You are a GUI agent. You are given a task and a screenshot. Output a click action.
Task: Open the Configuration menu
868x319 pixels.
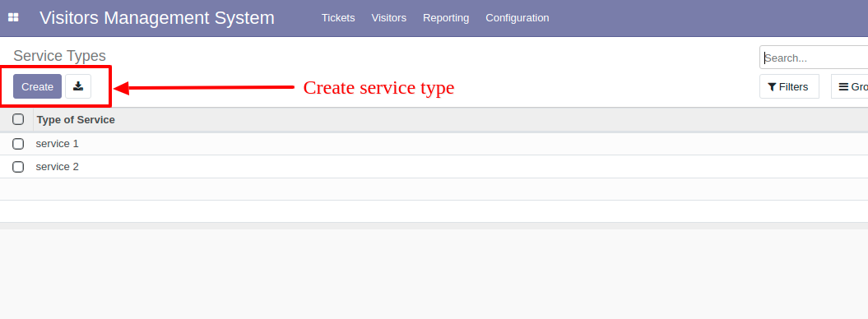[x=517, y=18]
